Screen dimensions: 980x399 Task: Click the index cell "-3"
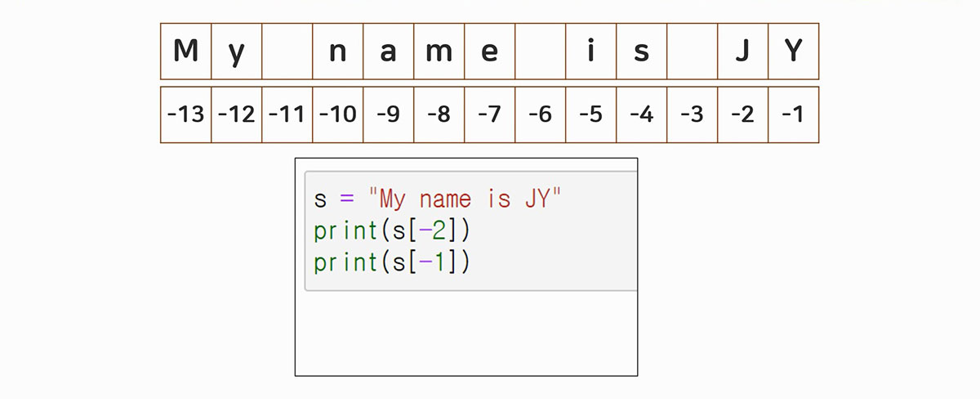pyautogui.click(x=693, y=114)
